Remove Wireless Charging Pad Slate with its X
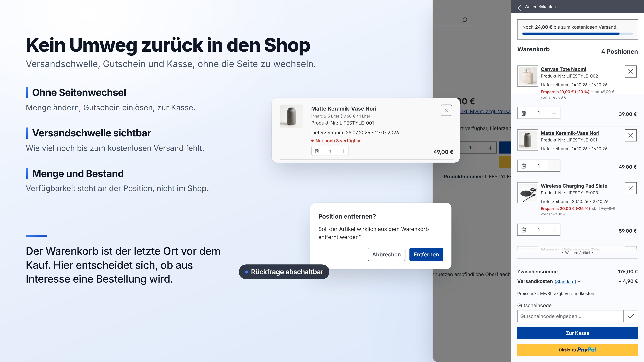 point(631,188)
